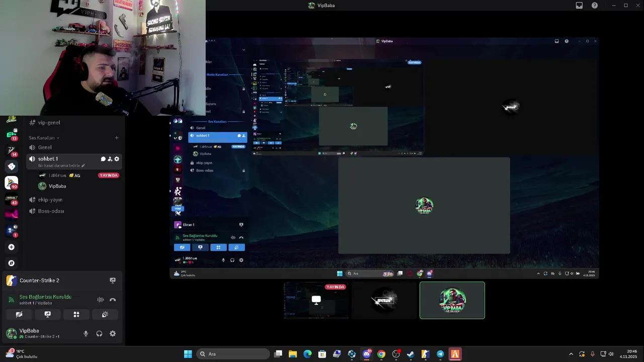Image resolution: width=644 pixels, height=362 pixels.
Task: Show hidden tray icons chevron
Action: pyautogui.click(x=571, y=354)
